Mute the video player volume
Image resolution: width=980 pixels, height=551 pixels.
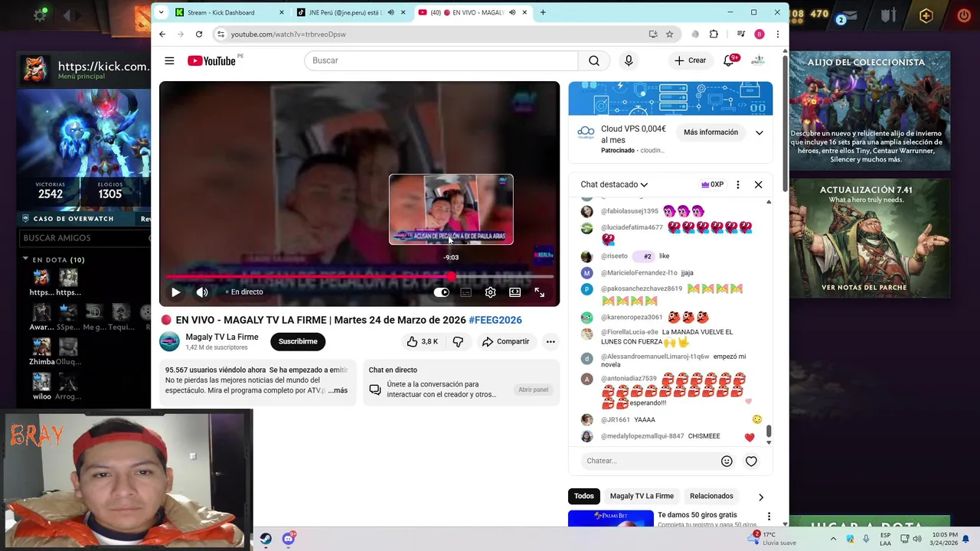[x=202, y=292]
